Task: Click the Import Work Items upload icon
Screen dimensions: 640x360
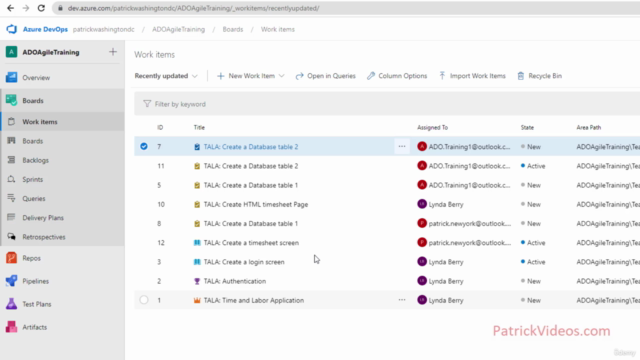Action: coord(442,76)
